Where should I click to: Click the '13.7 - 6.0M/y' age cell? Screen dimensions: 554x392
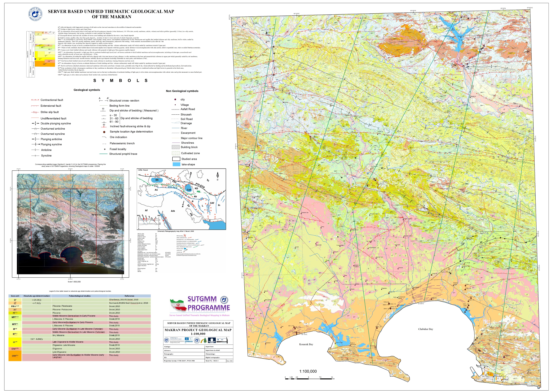[x=37, y=339]
